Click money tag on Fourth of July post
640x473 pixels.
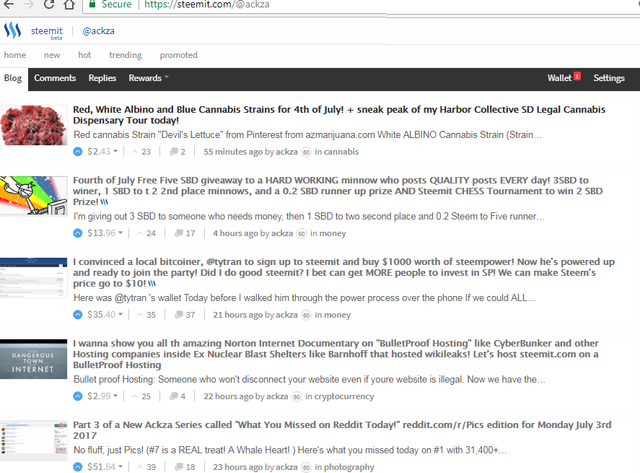333,233
